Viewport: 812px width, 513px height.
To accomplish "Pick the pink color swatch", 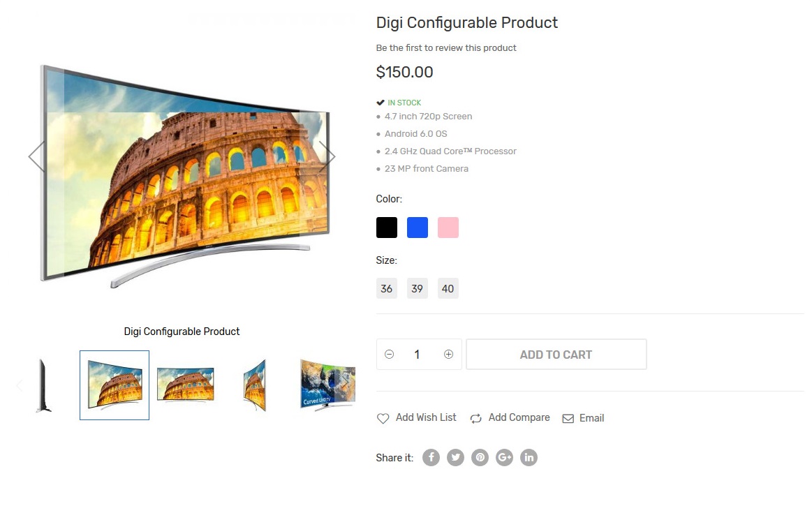I will [448, 228].
